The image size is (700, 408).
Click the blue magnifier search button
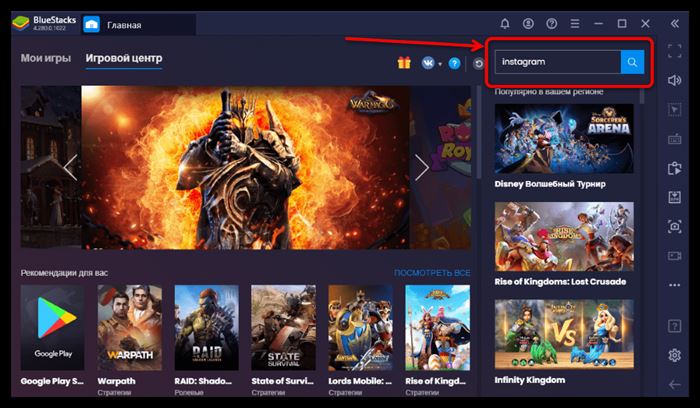(x=632, y=62)
